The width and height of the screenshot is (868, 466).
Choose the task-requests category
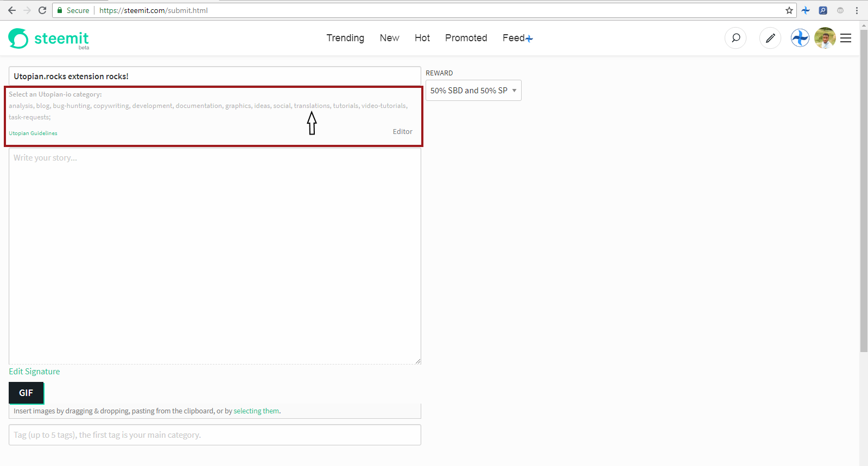coord(29,117)
